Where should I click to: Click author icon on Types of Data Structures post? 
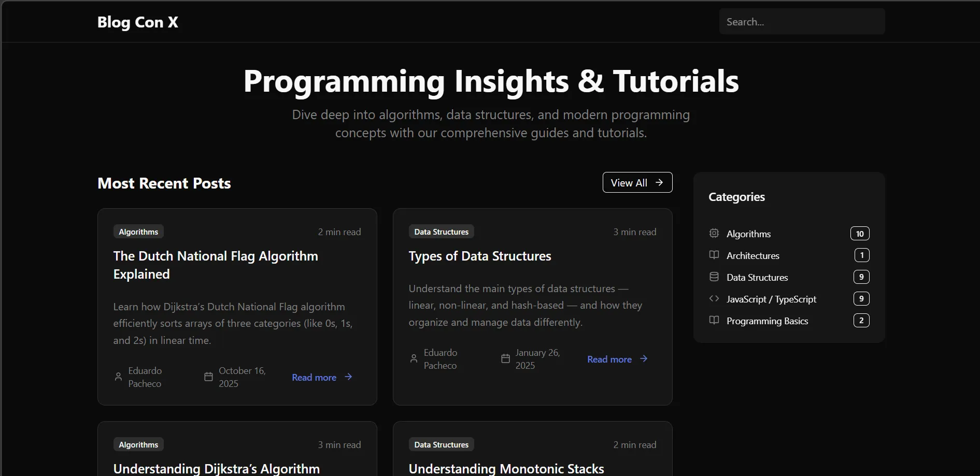tap(414, 359)
